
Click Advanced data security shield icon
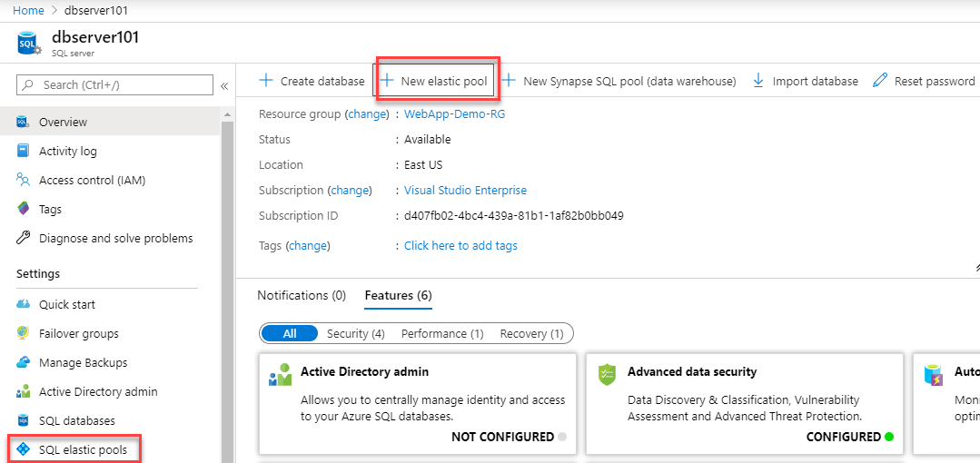[x=608, y=374]
